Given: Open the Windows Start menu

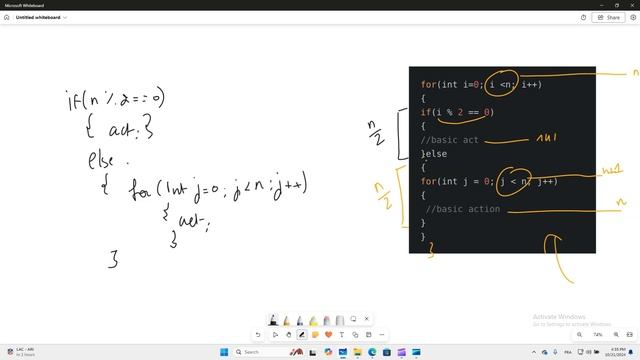Looking at the screenshot, I should tap(224, 352).
